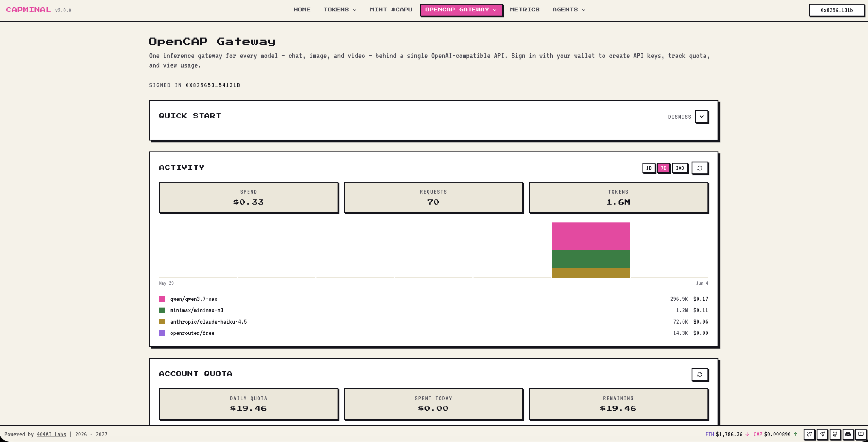Open the Discord icon in the footer

(x=848, y=434)
